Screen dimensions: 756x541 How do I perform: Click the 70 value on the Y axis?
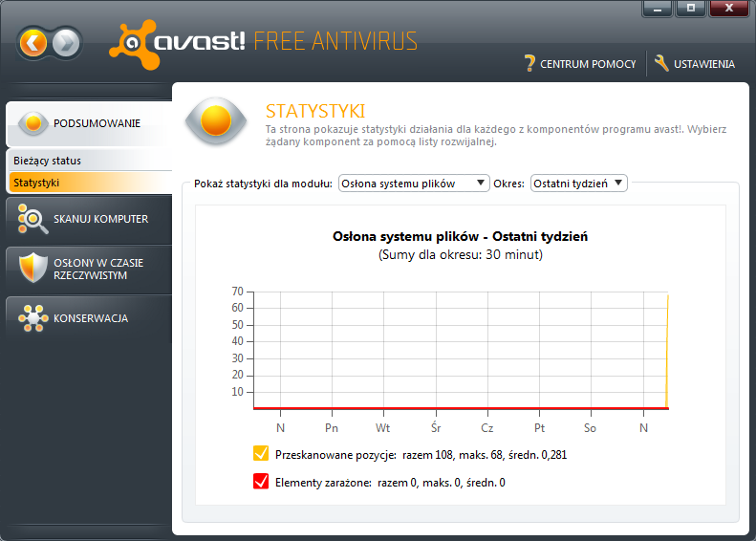[238, 292]
